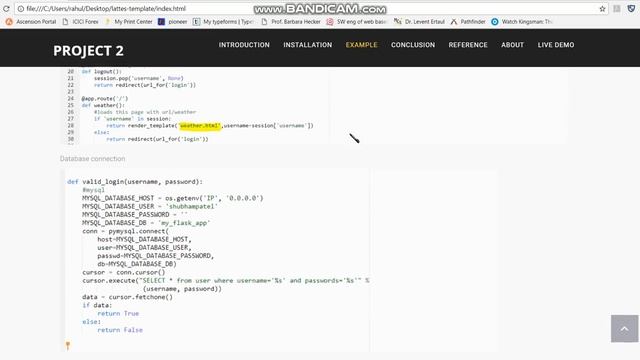Click the def weather() code line
Image resolution: width=640 pixels, height=360 pixels.
coord(103,105)
